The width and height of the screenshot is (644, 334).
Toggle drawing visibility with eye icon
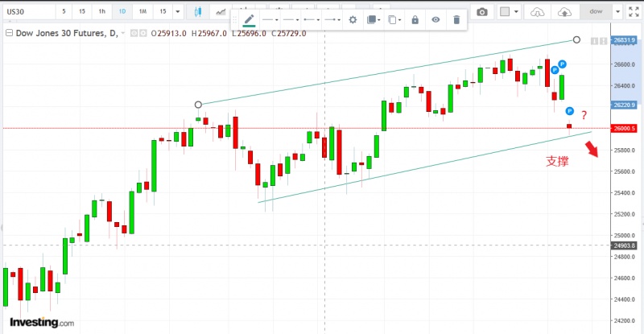pyautogui.click(x=436, y=19)
